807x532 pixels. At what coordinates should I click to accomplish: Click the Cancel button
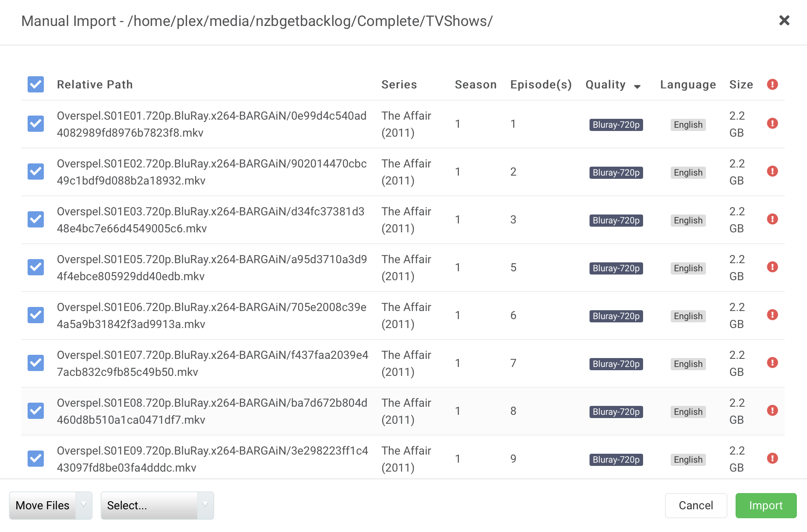tap(696, 505)
